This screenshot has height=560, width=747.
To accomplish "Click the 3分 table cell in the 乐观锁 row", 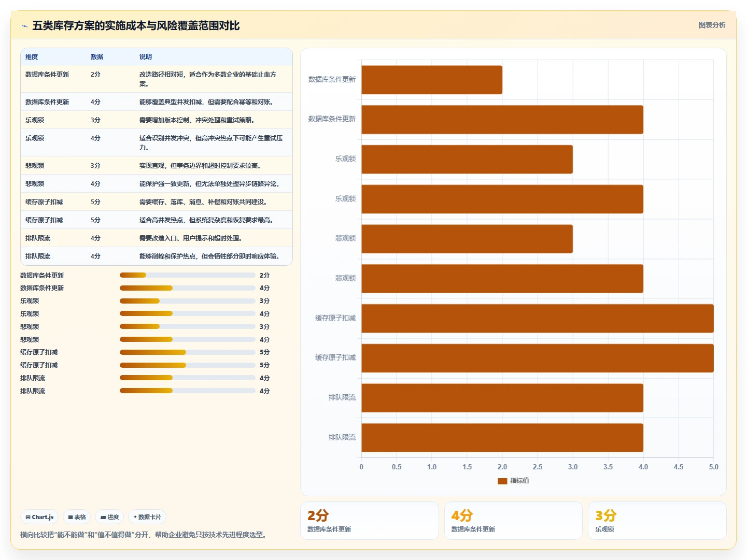I will pyautogui.click(x=95, y=120).
